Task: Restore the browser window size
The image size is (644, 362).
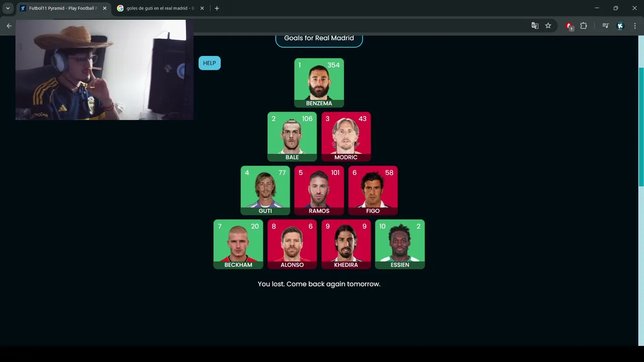Action: [615, 8]
